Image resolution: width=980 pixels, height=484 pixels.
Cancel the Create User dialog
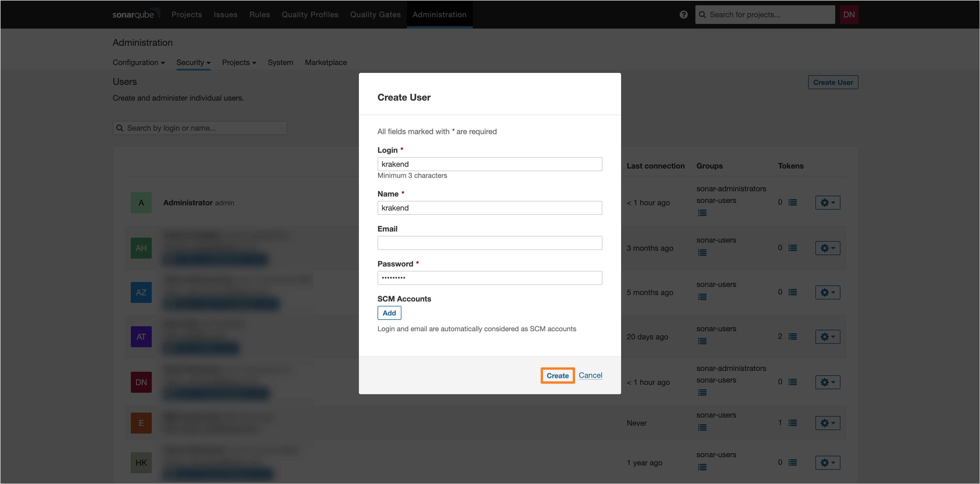click(x=590, y=375)
